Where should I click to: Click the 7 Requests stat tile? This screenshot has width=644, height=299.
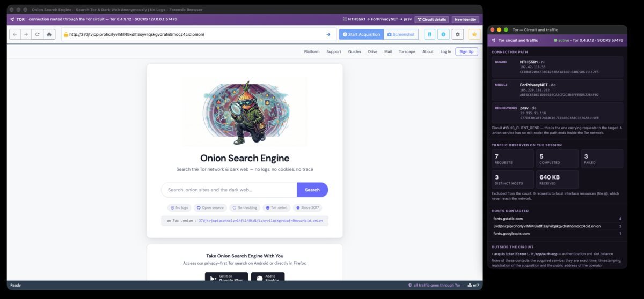[513, 159]
